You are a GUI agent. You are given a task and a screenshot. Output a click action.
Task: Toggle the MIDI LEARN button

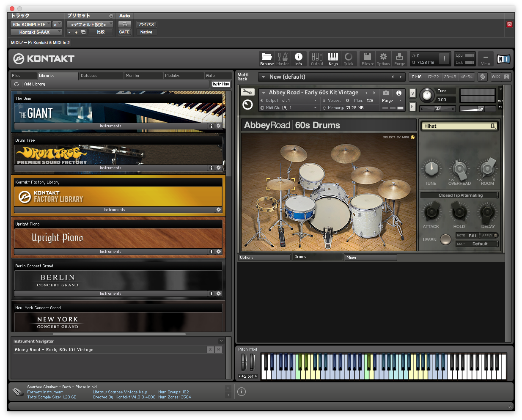point(445,240)
